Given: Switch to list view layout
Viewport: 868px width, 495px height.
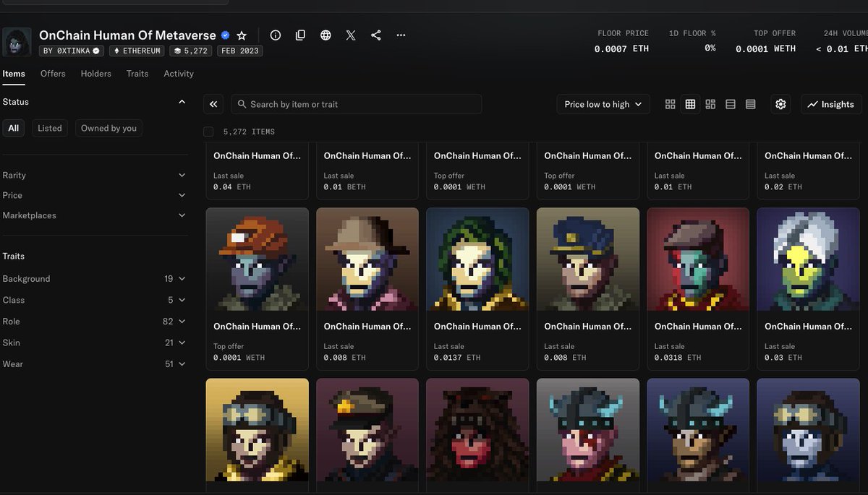Looking at the screenshot, I should click(731, 104).
